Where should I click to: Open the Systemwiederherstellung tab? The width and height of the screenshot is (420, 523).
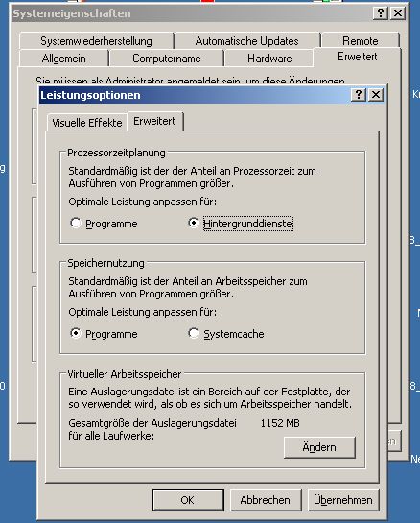96,41
